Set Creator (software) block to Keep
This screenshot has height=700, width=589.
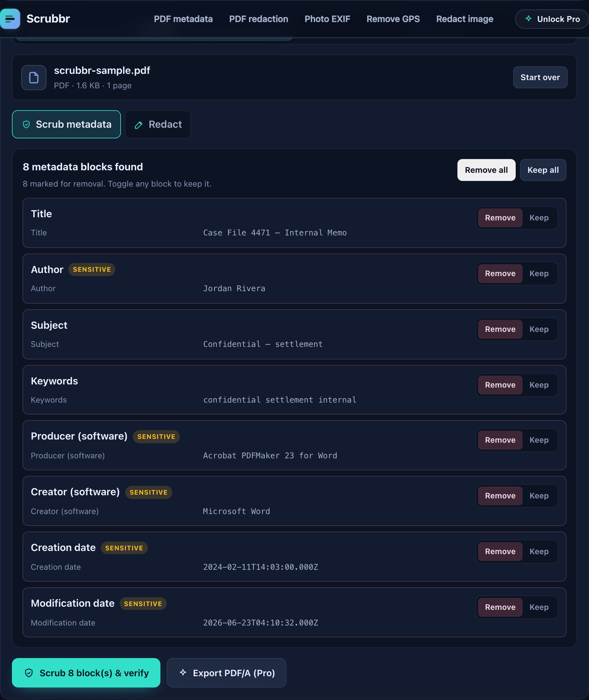pos(539,496)
